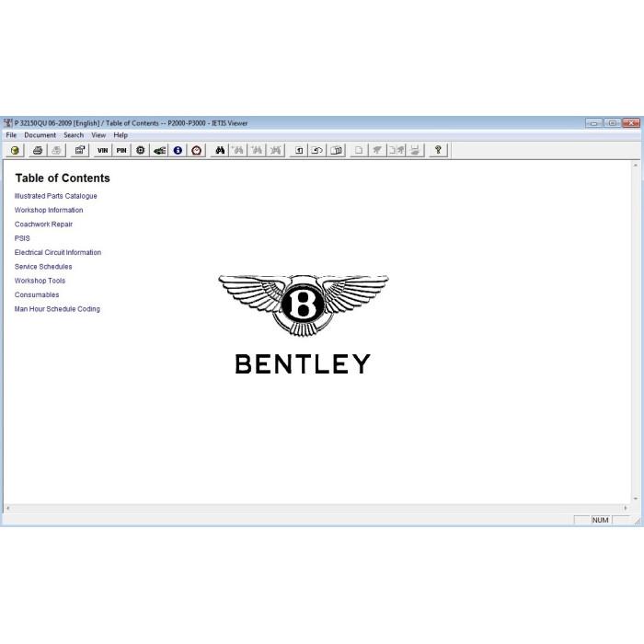Click the blue information icon
Viewport: 644px width, 644px height.
[x=178, y=150]
